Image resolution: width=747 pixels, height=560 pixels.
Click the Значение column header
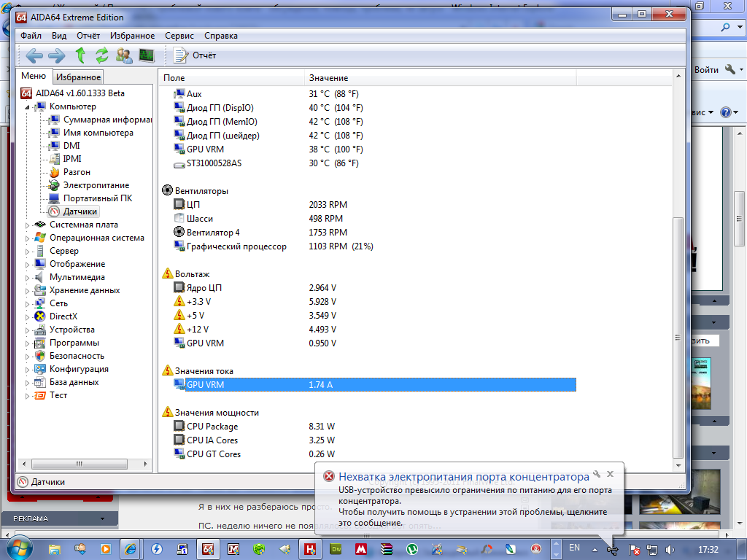click(440, 77)
